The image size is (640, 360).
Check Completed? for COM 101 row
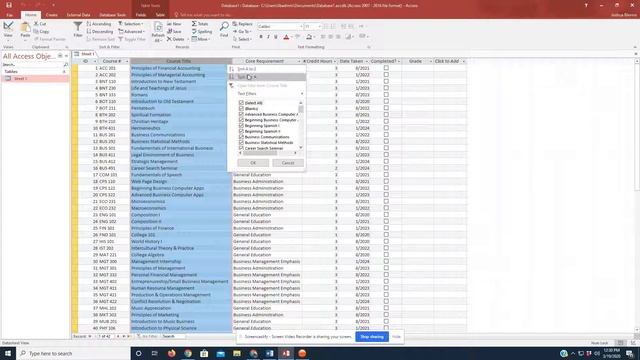pos(386,175)
